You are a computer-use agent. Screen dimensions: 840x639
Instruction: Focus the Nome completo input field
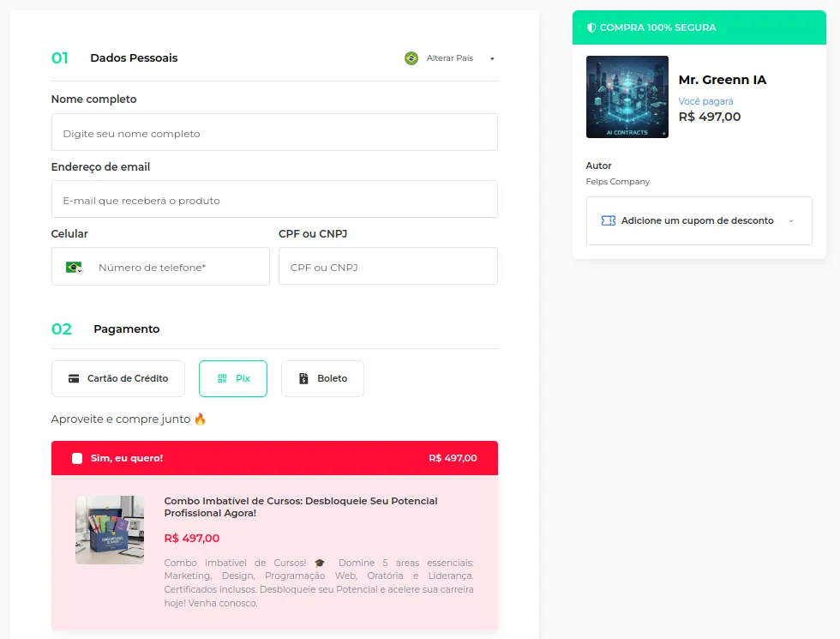point(274,132)
